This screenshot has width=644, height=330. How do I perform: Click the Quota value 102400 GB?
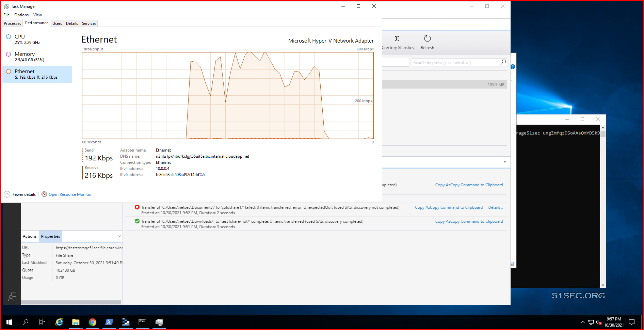[65, 270]
